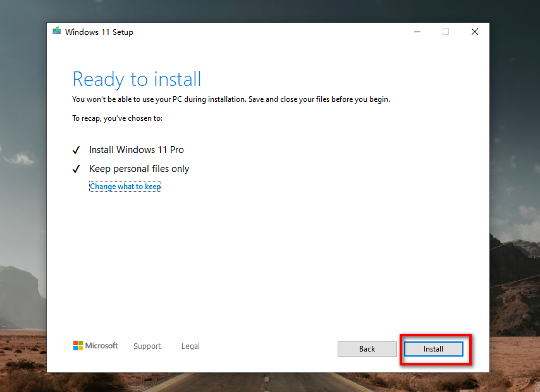
Task: Click the checkmark beside Keep personal files only
Action: coord(77,169)
